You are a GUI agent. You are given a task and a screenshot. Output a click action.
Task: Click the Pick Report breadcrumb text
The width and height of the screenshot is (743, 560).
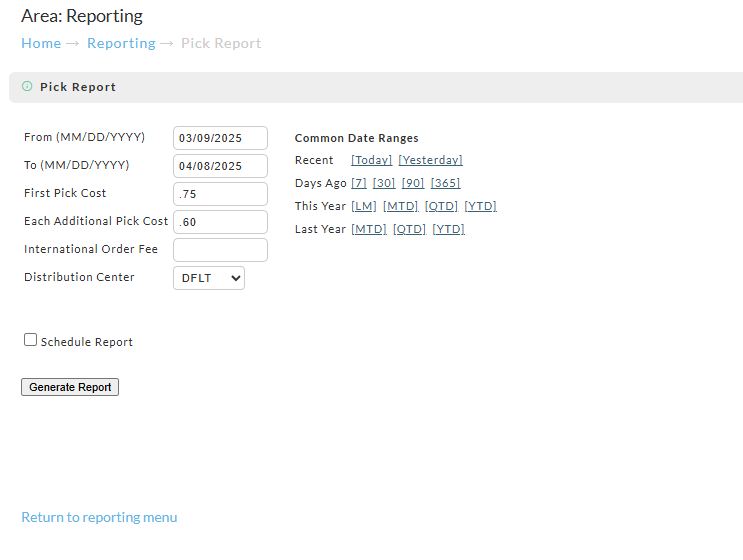point(221,43)
